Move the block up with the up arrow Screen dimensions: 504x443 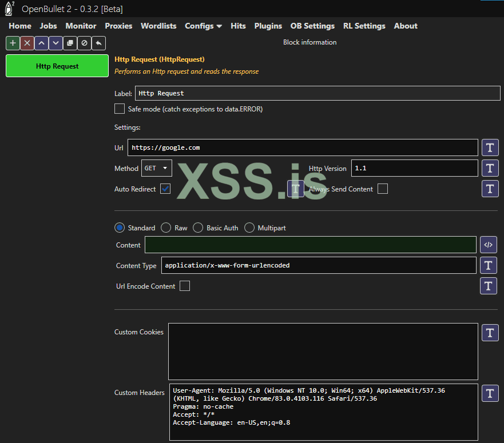41,43
